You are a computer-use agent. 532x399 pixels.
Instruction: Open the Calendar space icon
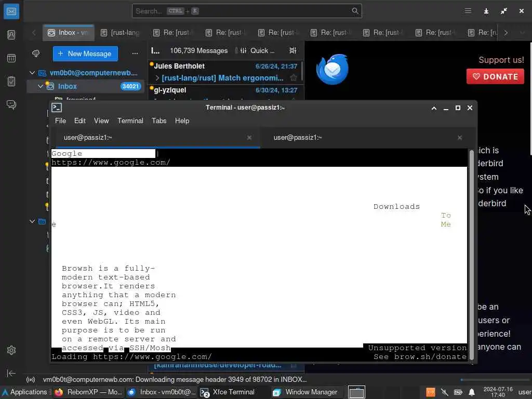point(11,58)
